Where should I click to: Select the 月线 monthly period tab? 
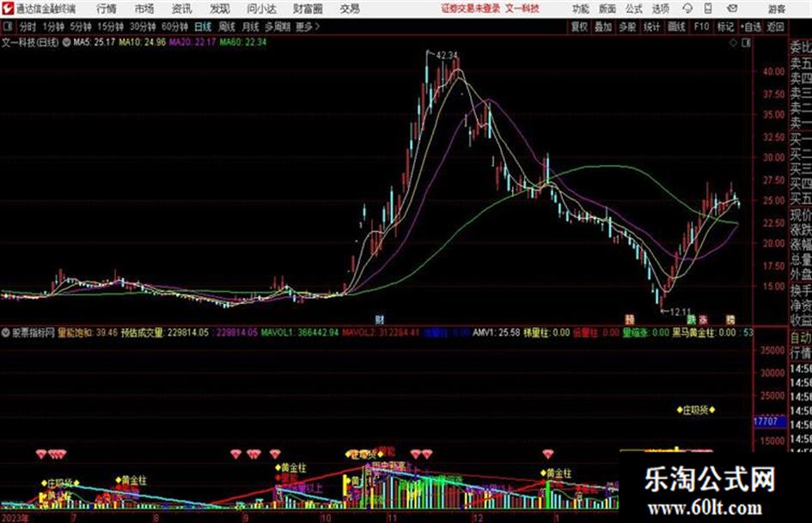tap(251, 27)
